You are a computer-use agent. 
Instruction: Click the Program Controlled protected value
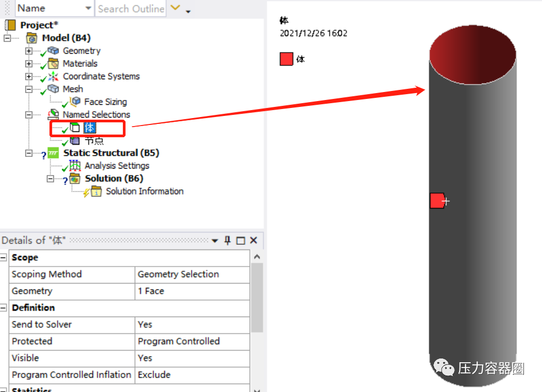coord(192,341)
